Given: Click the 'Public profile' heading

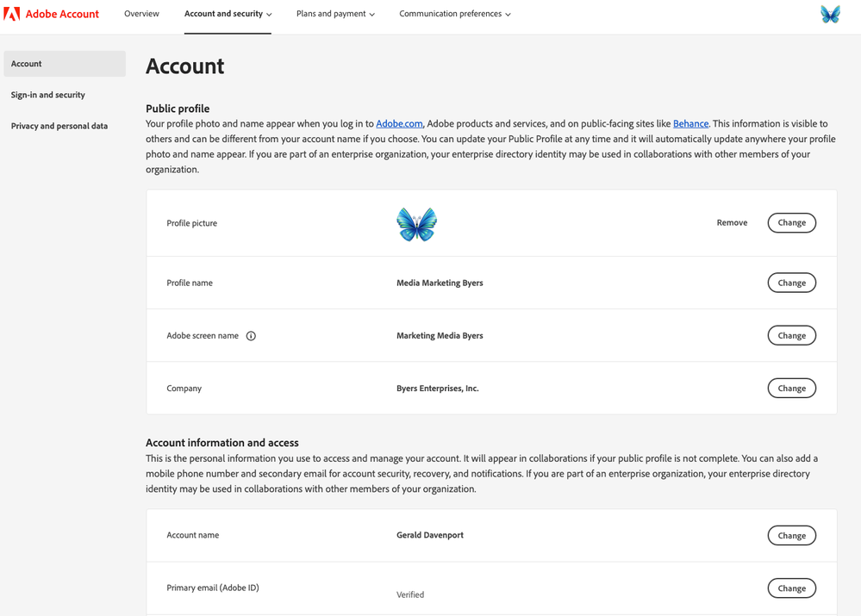Looking at the screenshot, I should pos(178,109).
